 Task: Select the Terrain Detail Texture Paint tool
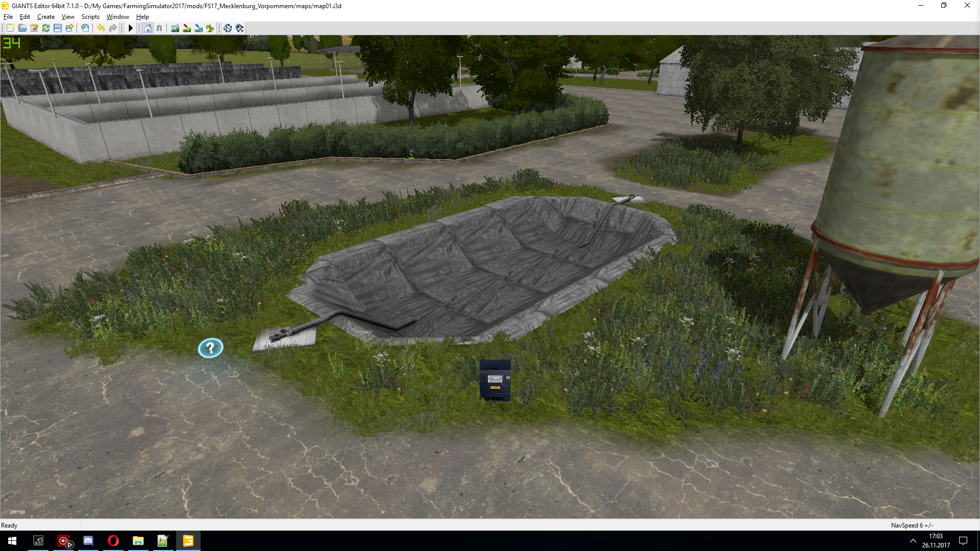[x=187, y=28]
